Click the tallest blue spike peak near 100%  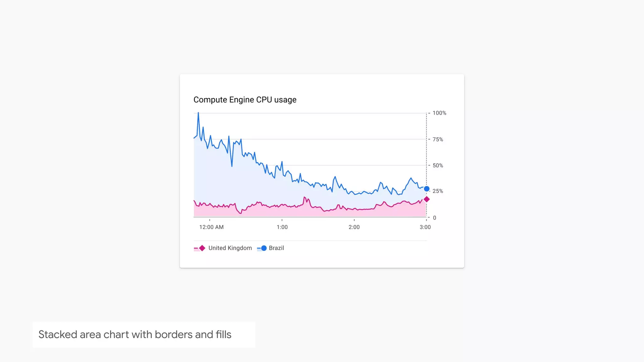(x=198, y=113)
